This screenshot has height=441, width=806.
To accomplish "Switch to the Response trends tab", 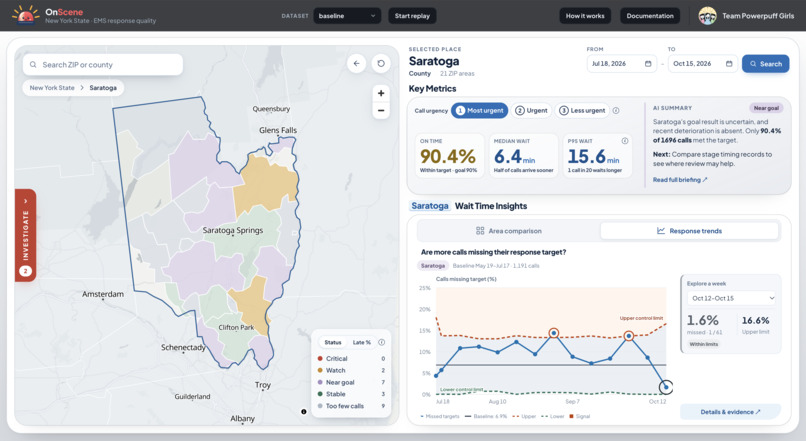I will [689, 231].
